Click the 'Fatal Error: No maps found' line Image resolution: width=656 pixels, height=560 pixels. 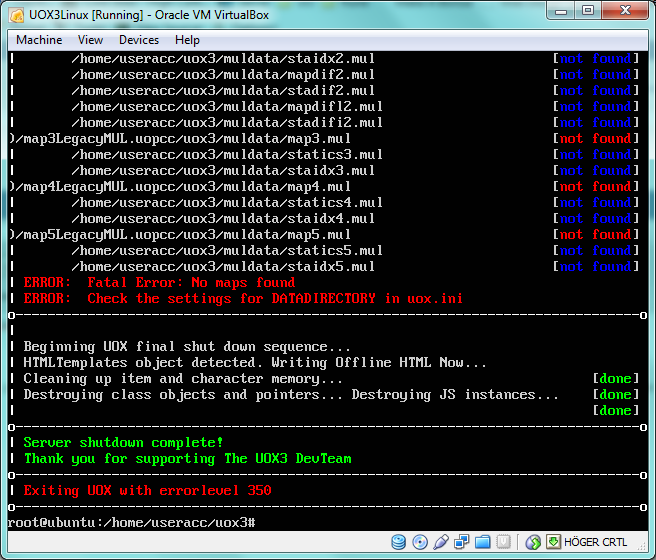(x=159, y=283)
